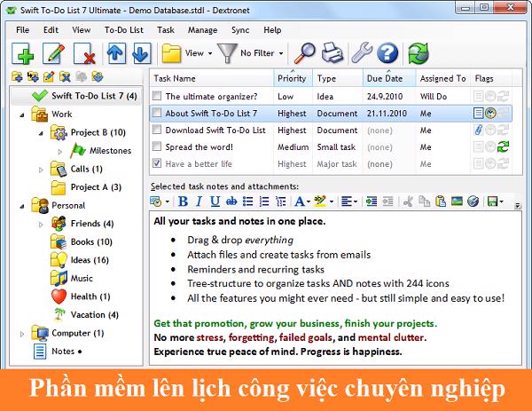The width and height of the screenshot is (532, 411).
Task: Click the new to-do list folder icon
Action: point(17,76)
